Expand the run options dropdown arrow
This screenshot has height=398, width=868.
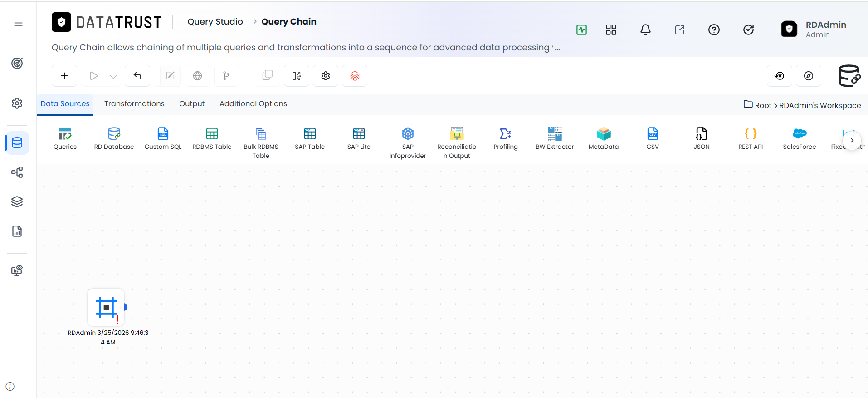click(x=113, y=76)
